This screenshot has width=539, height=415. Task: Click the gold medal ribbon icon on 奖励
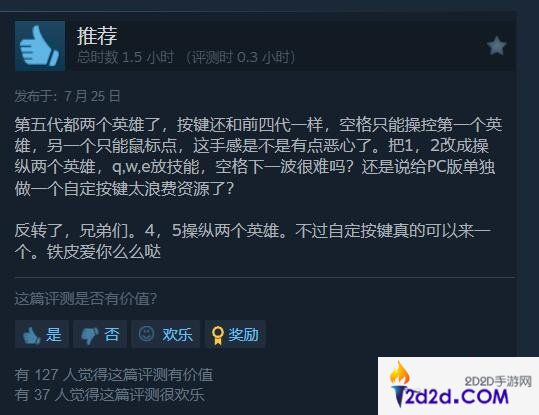tap(217, 335)
